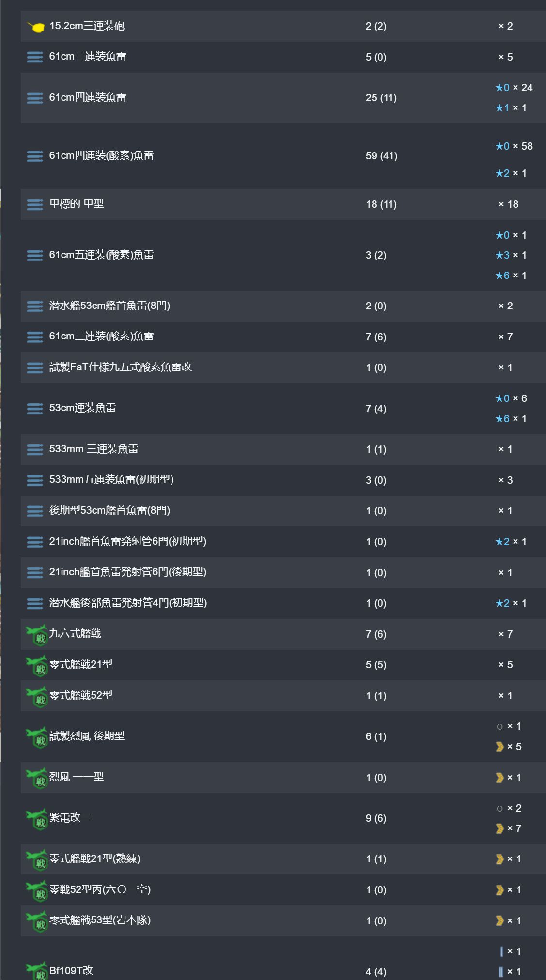546x980 pixels.
Task: Click the fighter plane icon beside 紫電改二
Action: click(36, 818)
